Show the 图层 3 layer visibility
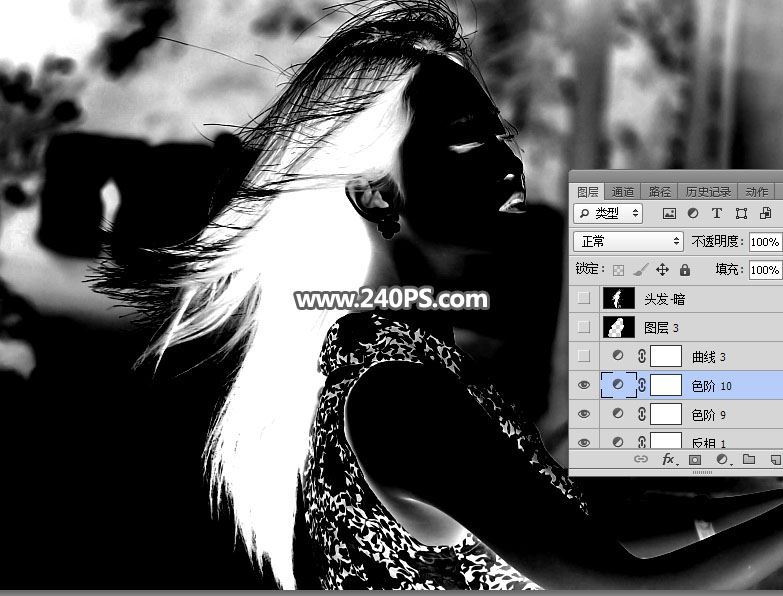This screenshot has width=783, height=596. pyautogui.click(x=583, y=327)
